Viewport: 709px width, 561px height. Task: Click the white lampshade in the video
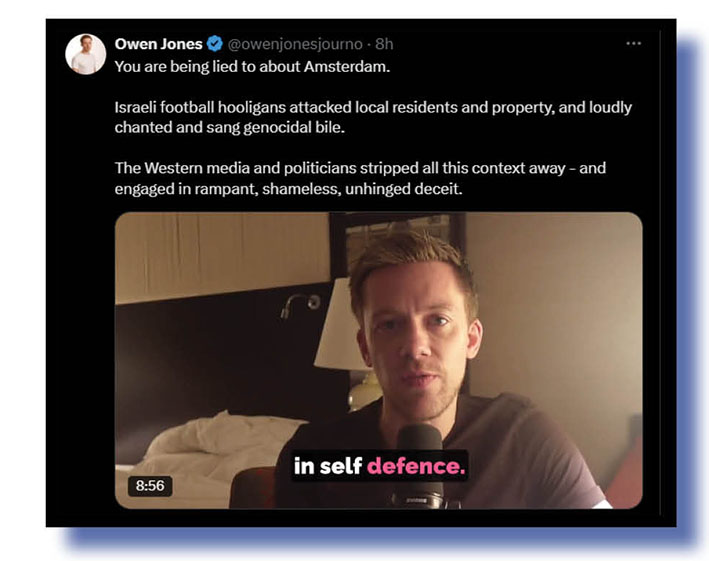pos(340,324)
